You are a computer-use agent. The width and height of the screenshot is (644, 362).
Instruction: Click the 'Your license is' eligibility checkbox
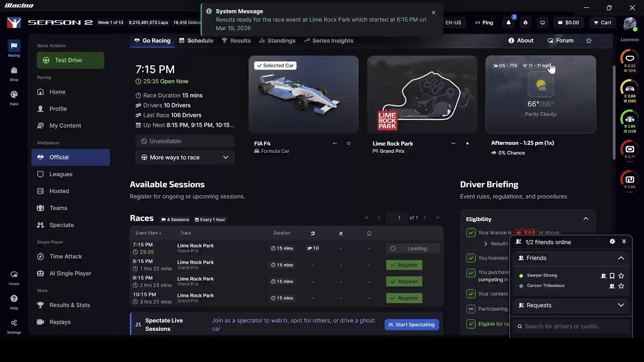[x=471, y=233]
